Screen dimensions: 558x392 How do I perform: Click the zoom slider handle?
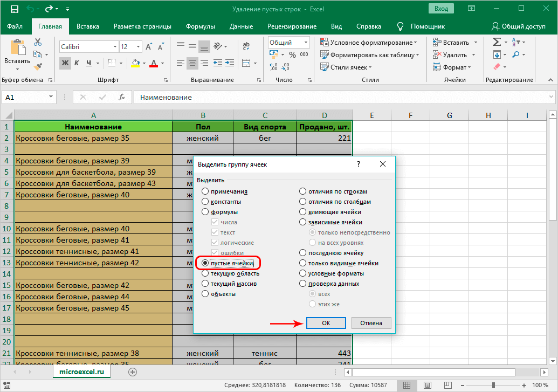pyautogui.click(x=494, y=385)
